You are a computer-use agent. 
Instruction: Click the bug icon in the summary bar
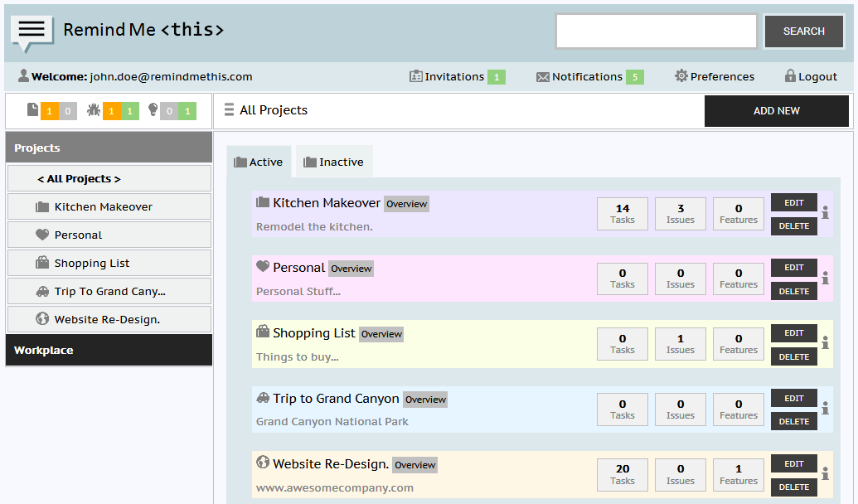[x=94, y=110]
